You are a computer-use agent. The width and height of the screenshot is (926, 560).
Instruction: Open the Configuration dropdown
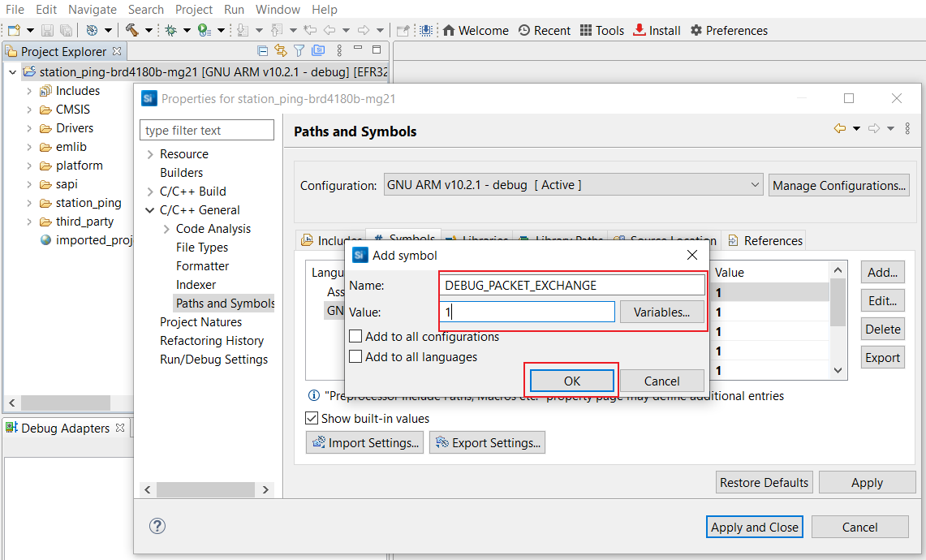coord(754,184)
